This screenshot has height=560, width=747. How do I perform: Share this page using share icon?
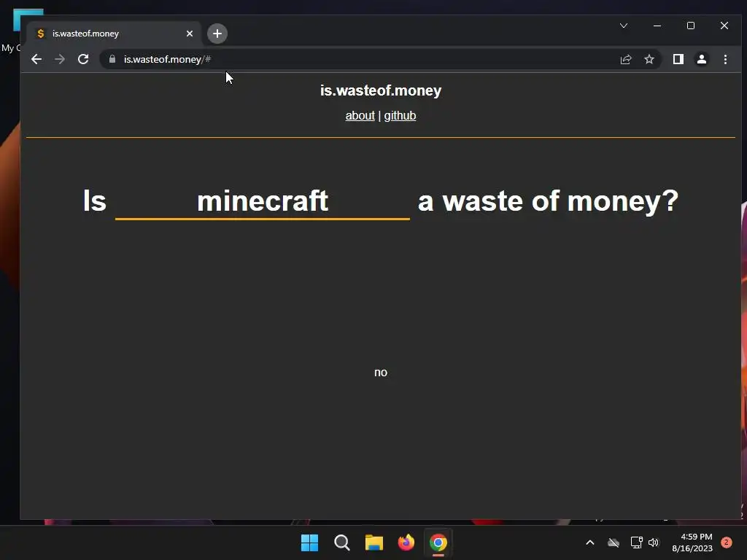(x=625, y=59)
